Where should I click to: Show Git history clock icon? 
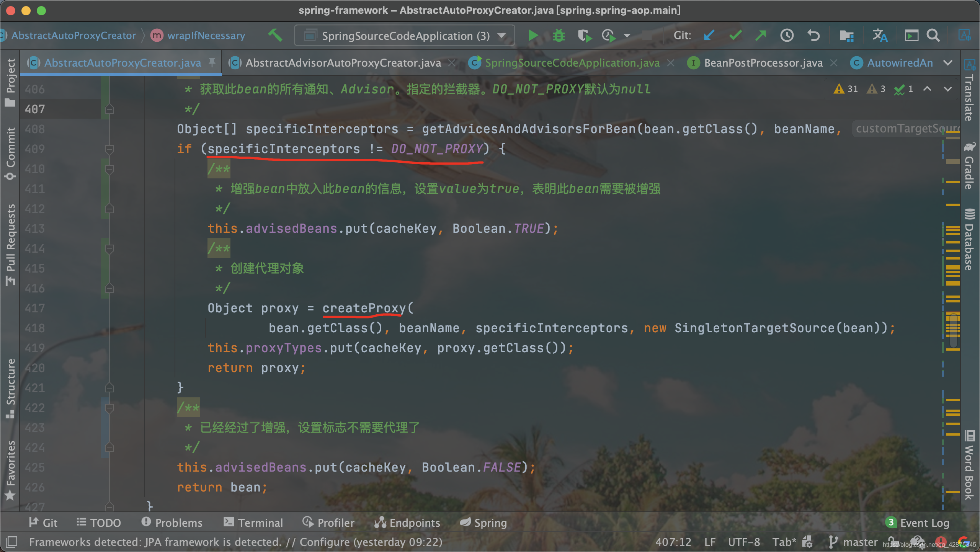787,36
